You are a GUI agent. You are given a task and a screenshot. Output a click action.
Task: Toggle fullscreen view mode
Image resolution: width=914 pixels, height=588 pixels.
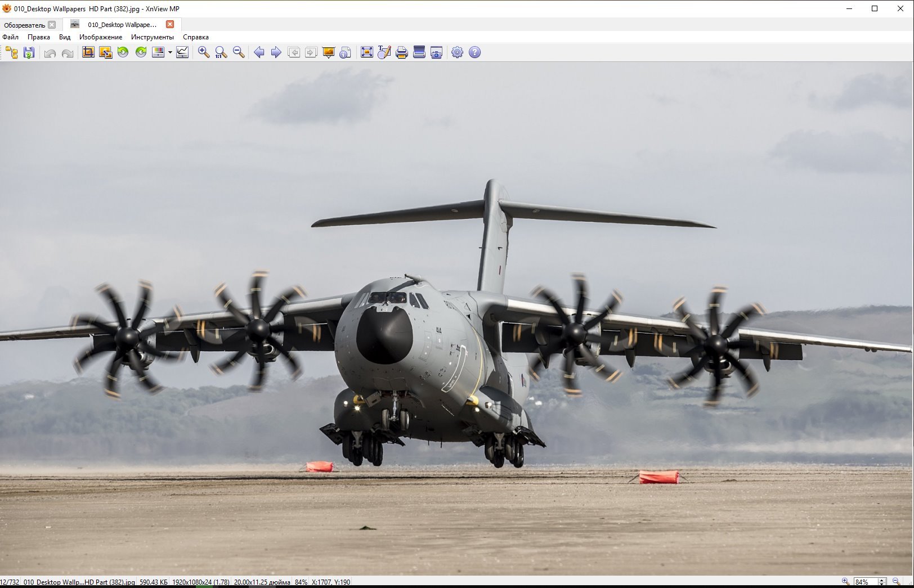[x=367, y=52]
